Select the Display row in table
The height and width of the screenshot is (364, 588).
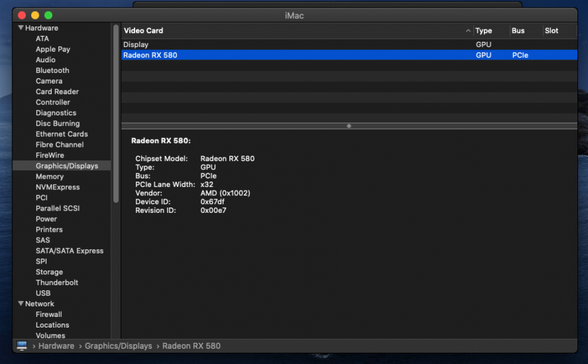[349, 44]
